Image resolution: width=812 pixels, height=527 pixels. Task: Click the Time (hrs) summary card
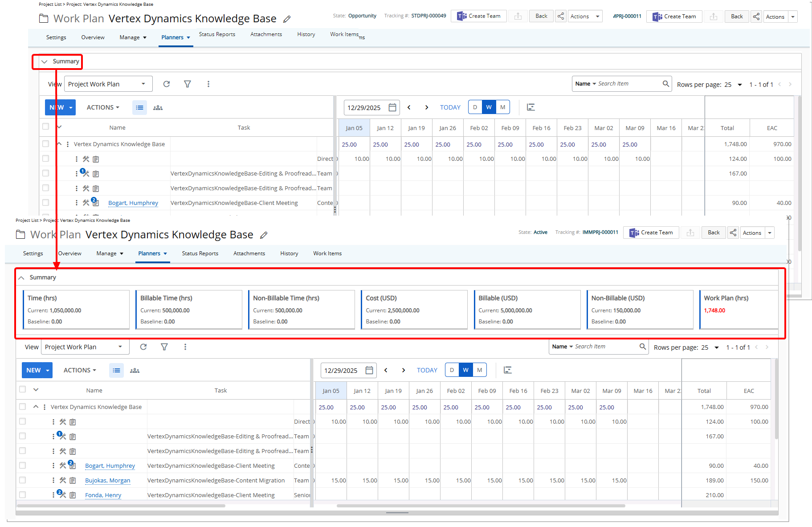click(x=76, y=310)
